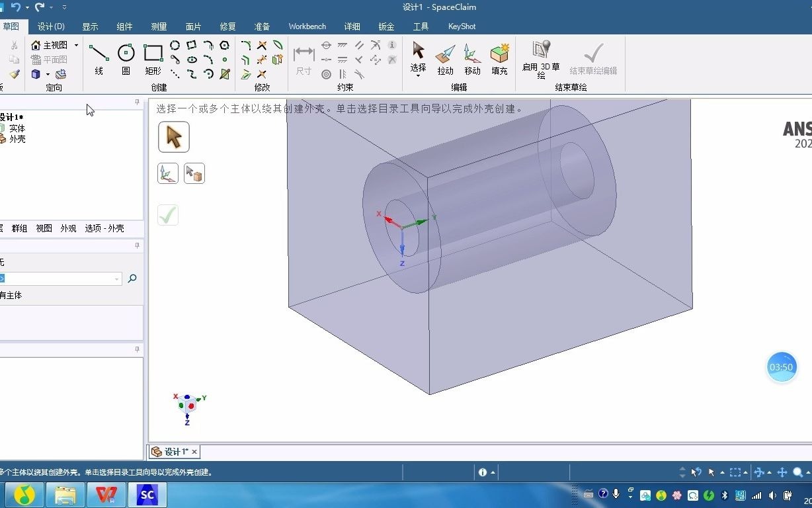Screen dimensions: 812x508
Task: Open the SC SpaceClaim taskbar button
Action: pos(147,495)
